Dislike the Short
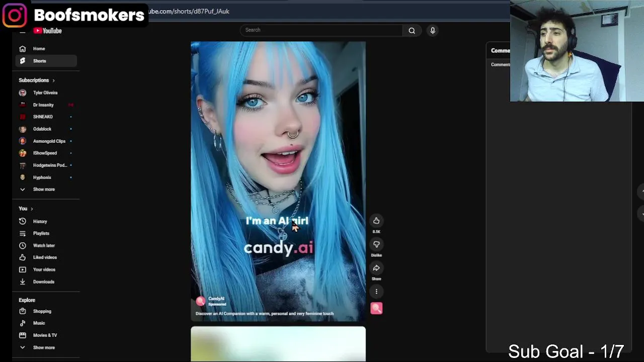The height and width of the screenshot is (362, 644). (x=376, y=244)
